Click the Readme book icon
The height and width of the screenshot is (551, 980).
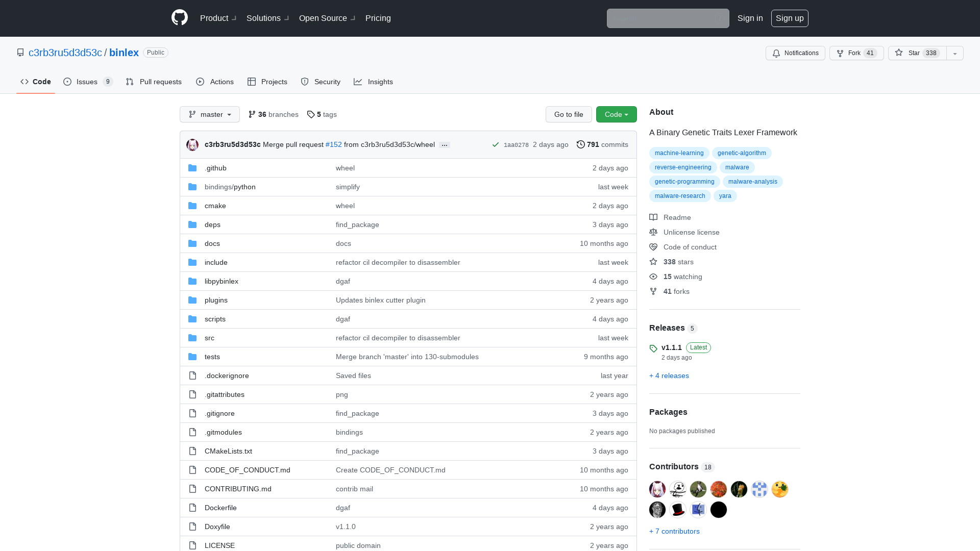click(x=653, y=217)
